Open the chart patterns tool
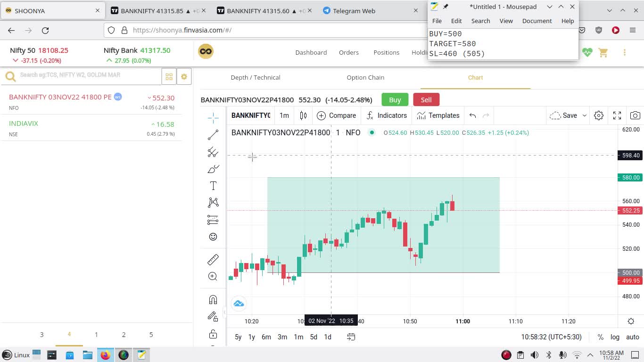The image size is (644, 362). [x=213, y=203]
